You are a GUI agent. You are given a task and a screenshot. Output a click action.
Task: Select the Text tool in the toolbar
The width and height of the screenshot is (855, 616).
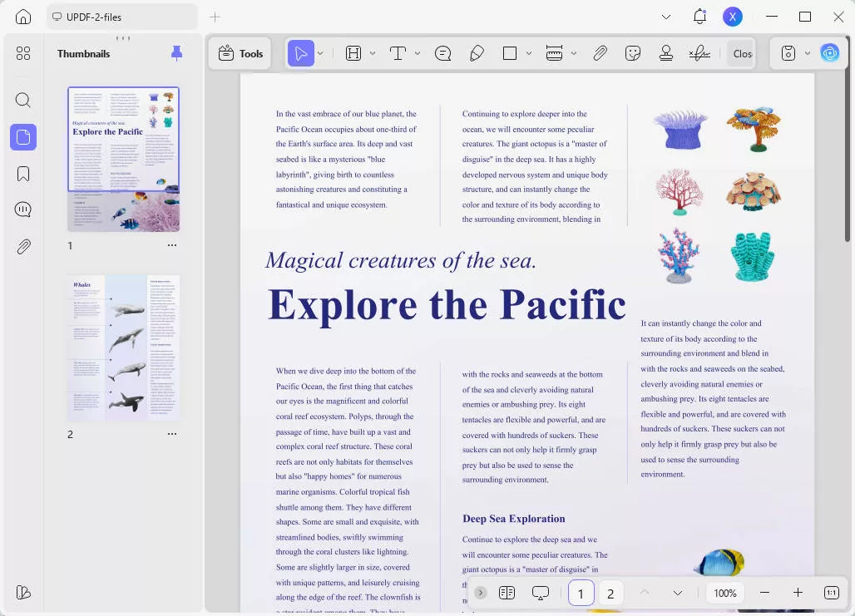click(398, 53)
